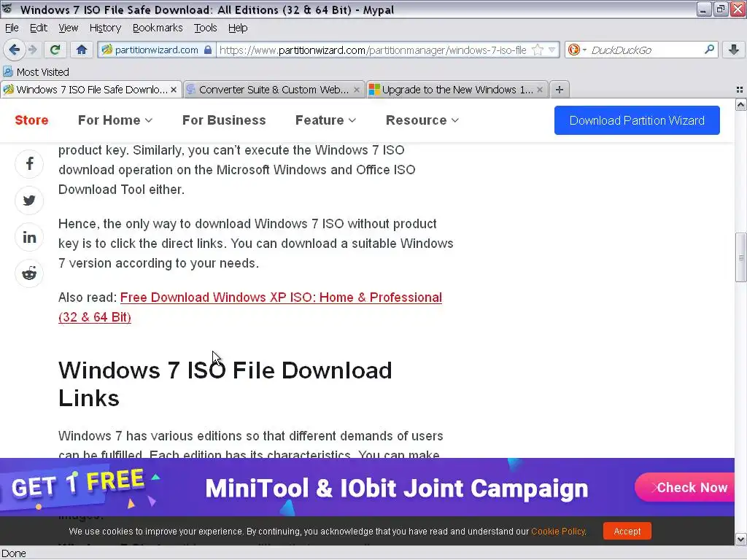Bookmark this page with the star icon
This screenshot has height=560, width=747.
[538, 50]
